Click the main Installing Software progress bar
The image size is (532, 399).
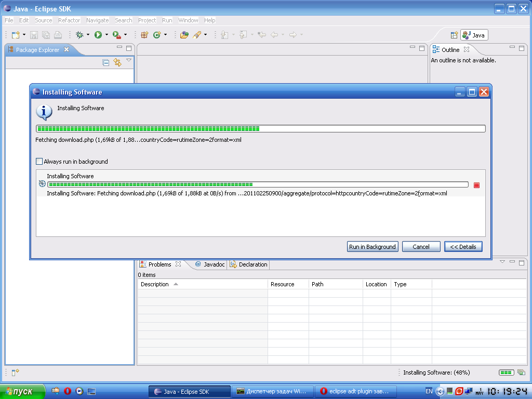[x=260, y=129]
